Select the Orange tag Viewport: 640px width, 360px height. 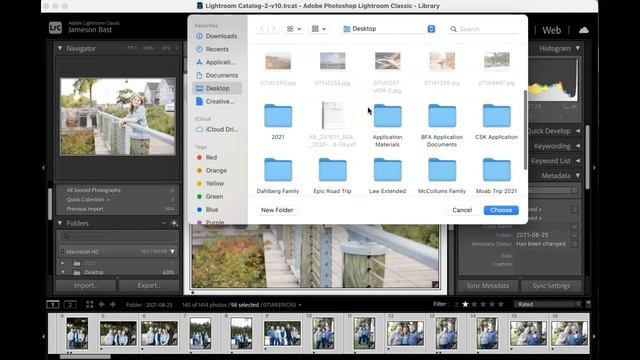[217, 170]
